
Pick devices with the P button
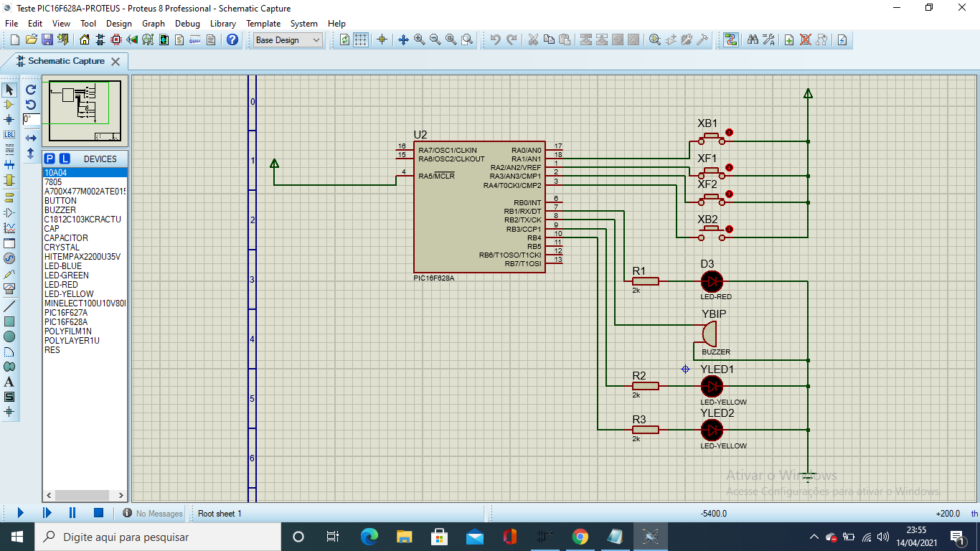coord(50,159)
